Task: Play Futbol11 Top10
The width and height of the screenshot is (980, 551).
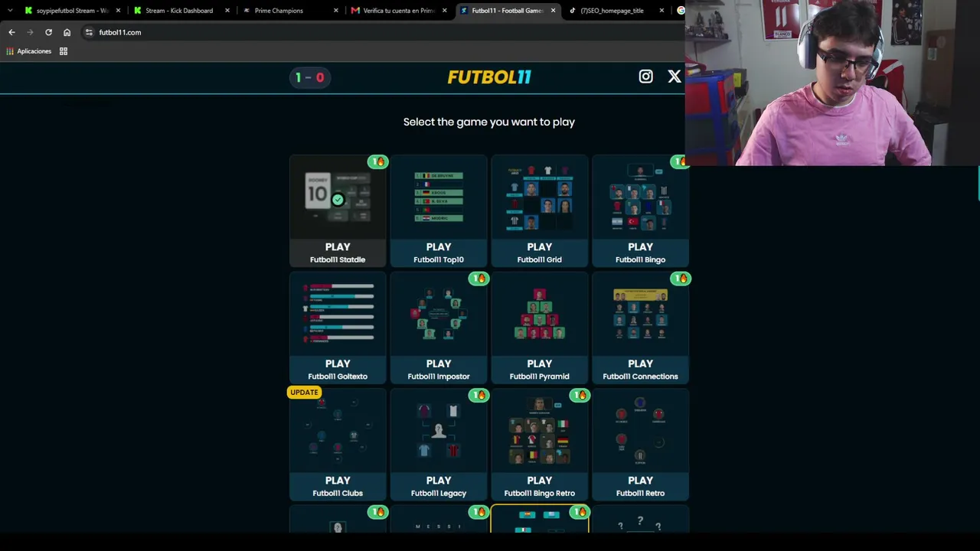Action: 439,210
